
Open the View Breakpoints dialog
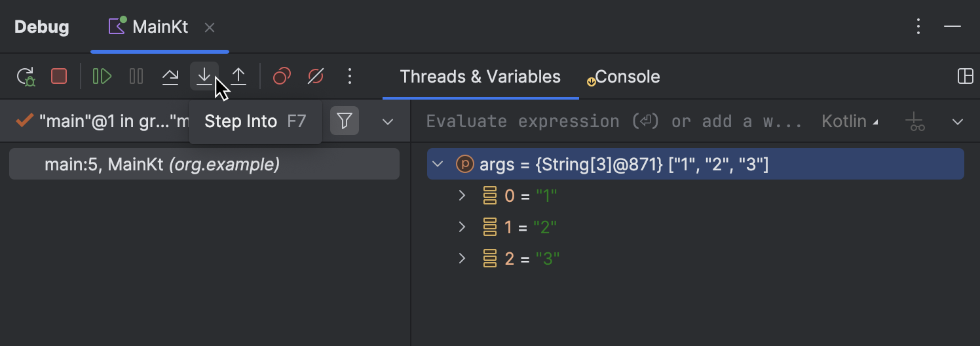[282, 77]
